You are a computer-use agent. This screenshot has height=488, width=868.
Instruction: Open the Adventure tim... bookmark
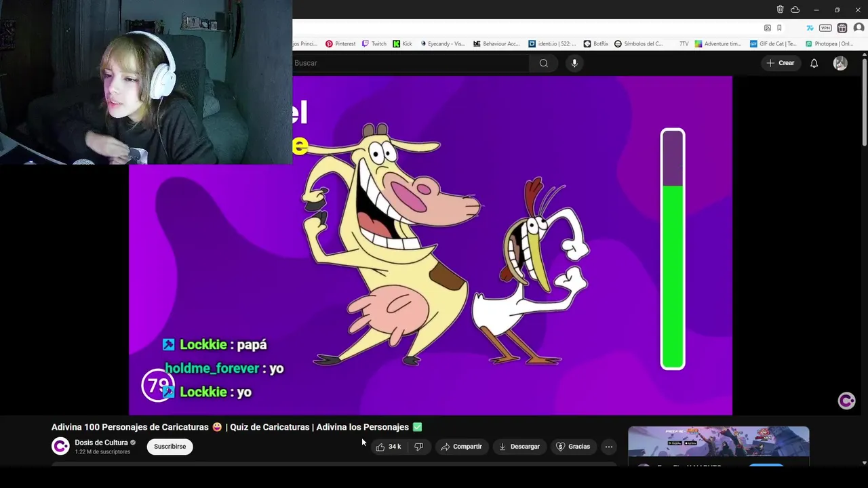point(718,43)
